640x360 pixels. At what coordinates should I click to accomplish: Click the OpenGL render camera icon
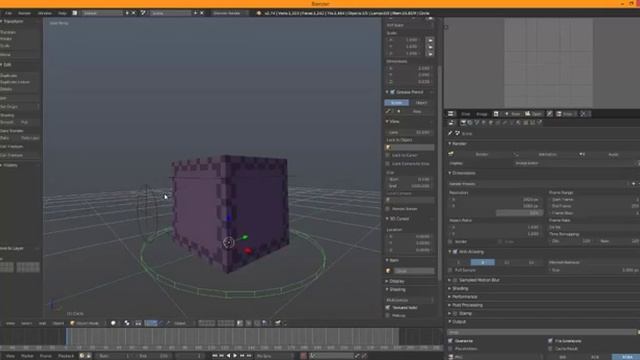(x=278, y=323)
